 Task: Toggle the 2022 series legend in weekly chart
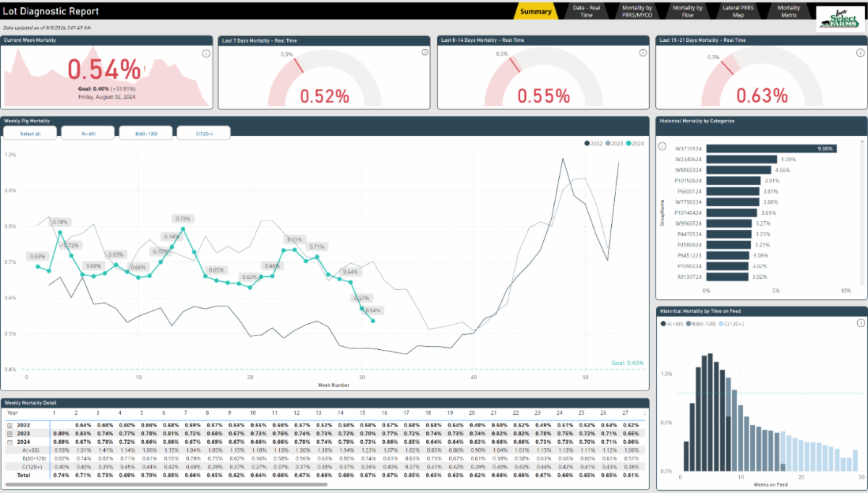pos(587,143)
